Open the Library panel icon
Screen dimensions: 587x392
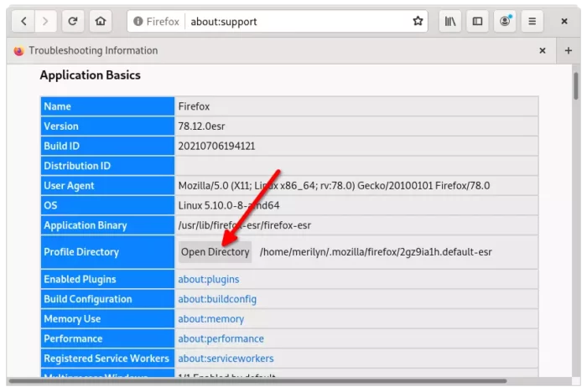point(450,21)
